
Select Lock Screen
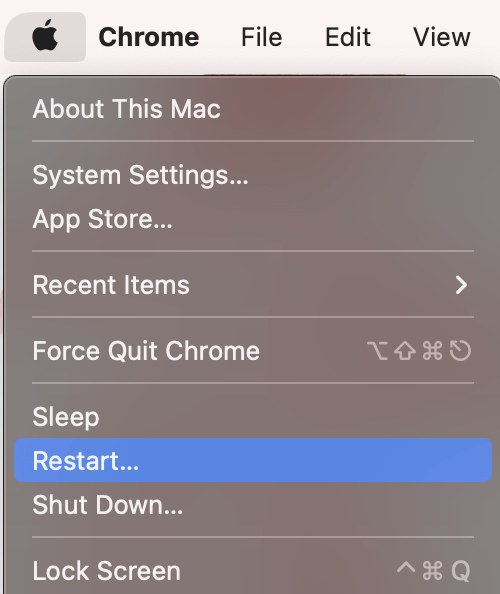pos(253,571)
